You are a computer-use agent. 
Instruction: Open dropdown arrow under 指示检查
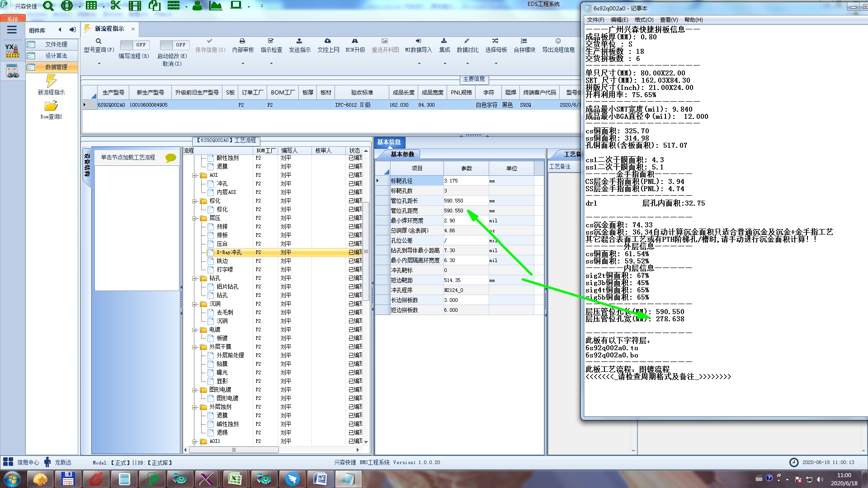coord(271,64)
